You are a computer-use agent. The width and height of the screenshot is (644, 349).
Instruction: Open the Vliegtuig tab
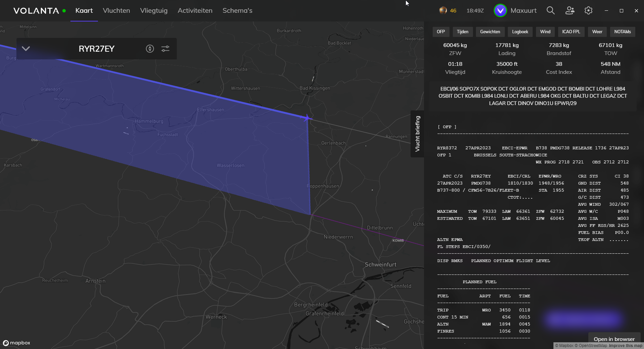click(x=154, y=10)
